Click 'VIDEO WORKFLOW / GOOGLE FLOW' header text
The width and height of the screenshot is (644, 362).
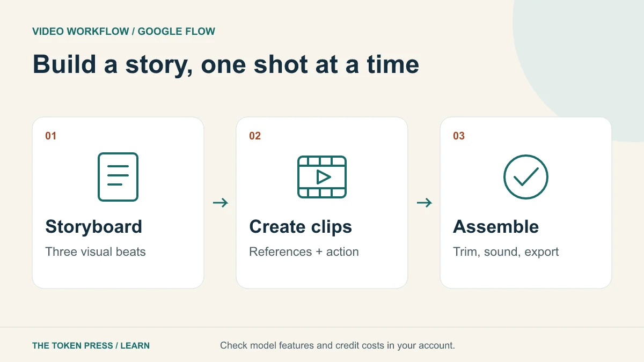coord(124,32)
